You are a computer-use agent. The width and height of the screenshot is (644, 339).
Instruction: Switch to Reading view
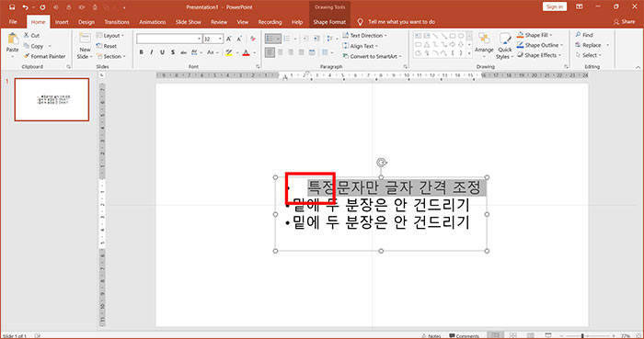(531, 335)
